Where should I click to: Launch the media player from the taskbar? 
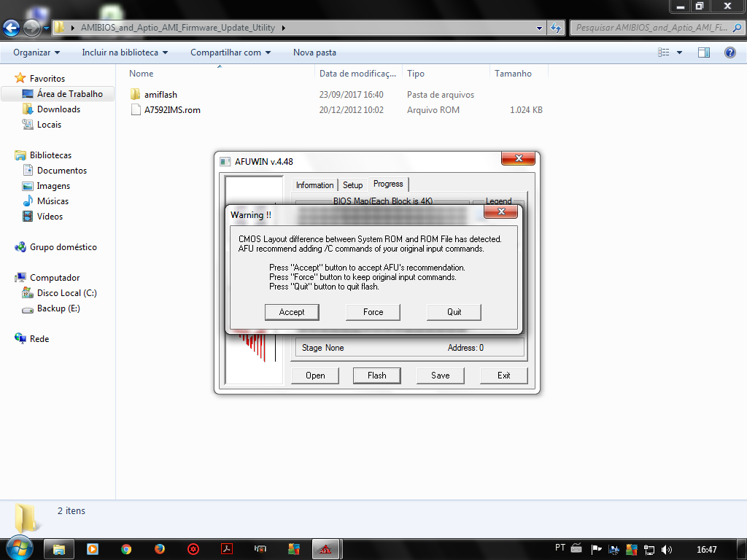(93, 549)
